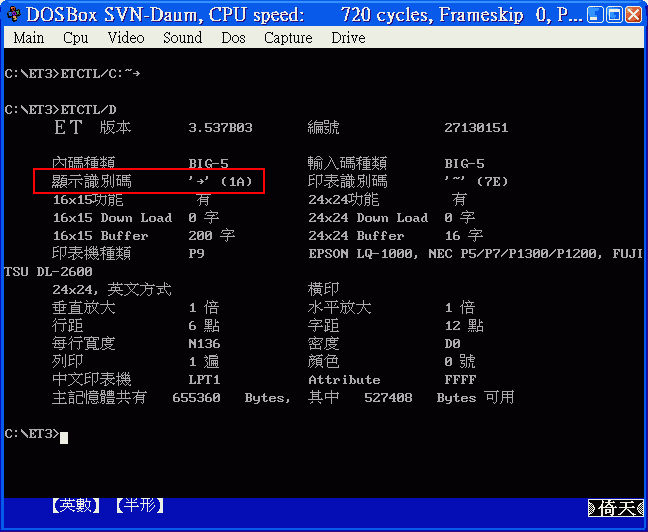
Task: Open the Main menu
Action: (28, 38)
